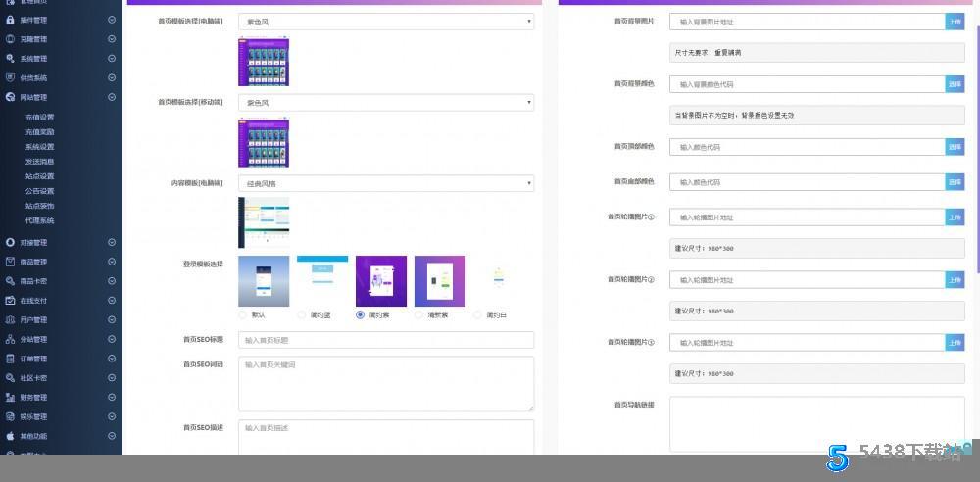980x482 pixels.
Task: Select the 默认 login template radio
Action: pos(242,315)
